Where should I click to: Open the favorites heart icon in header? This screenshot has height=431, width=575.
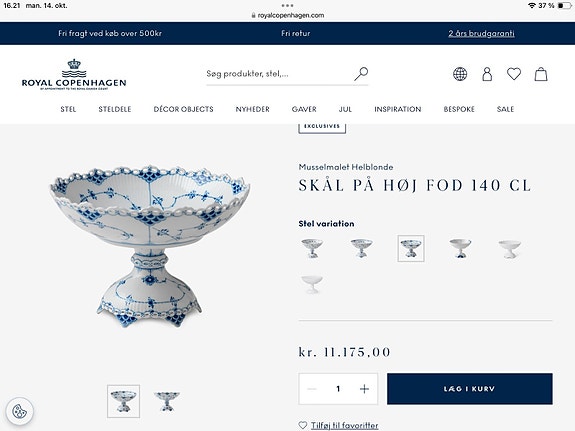pos(514,74)
